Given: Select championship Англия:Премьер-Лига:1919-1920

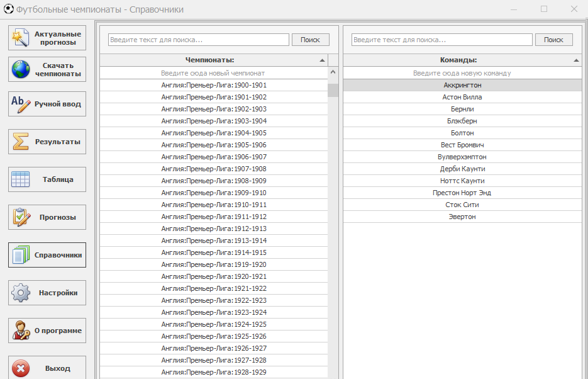Looking at the screenshot, I should coord(214,264).
